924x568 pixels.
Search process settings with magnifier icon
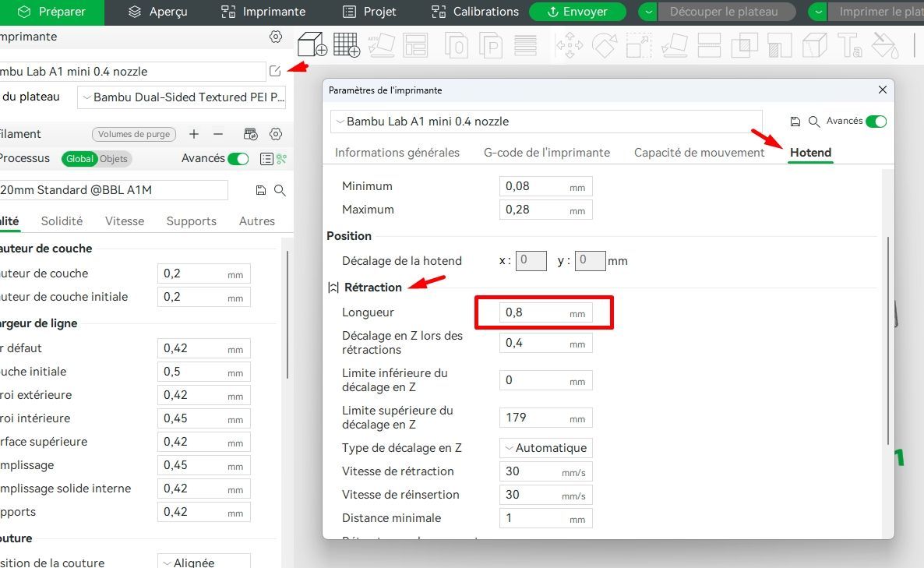(x=280, y=190)
